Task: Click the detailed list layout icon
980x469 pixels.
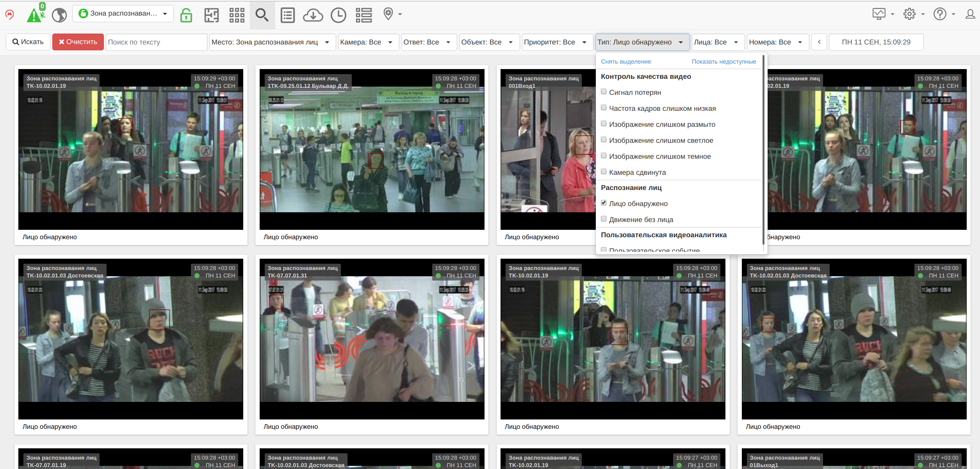Action: [x=363, y=15]
